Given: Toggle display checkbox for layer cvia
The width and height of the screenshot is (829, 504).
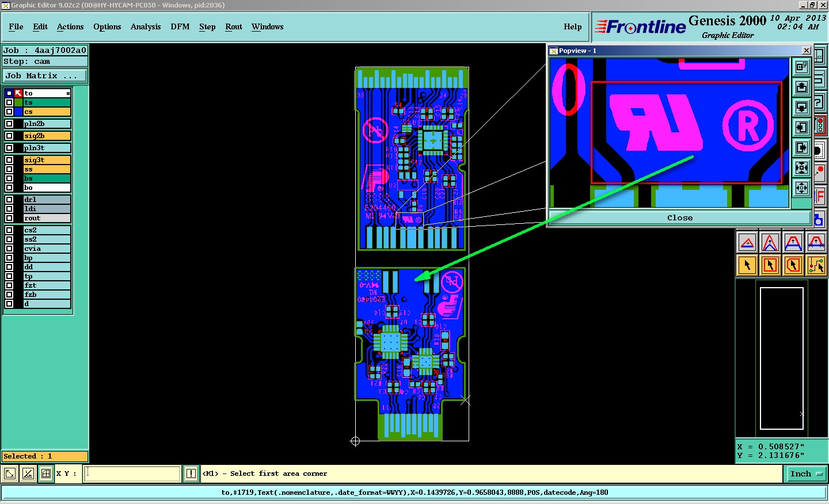Looking at the screenshot, I should tap(9, 249).
